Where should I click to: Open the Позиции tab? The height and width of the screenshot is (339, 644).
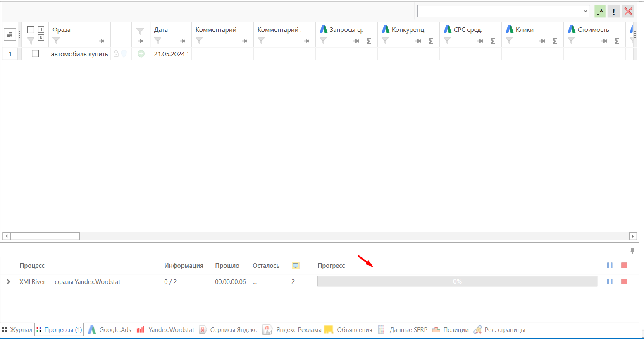[x=450, y=330]
